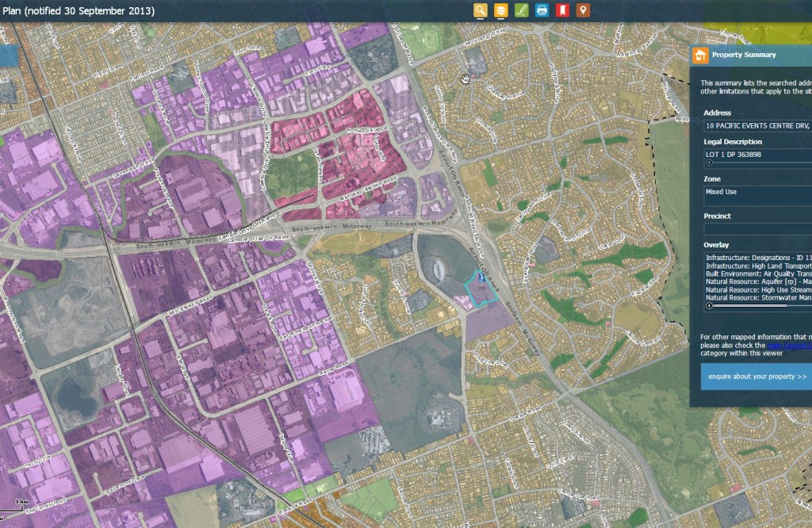Click the Property Summary house icon
This screenshot has width=812, height=528.
click(700, 55)
